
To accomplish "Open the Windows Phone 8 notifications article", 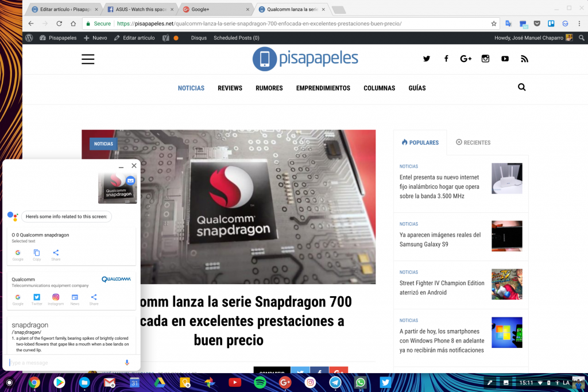I will coord(442,341).
